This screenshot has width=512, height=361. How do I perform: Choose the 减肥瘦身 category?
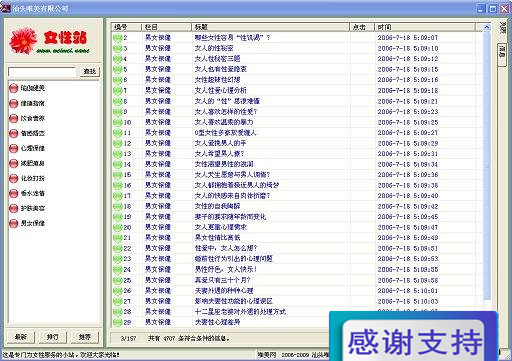pos(27,163)
